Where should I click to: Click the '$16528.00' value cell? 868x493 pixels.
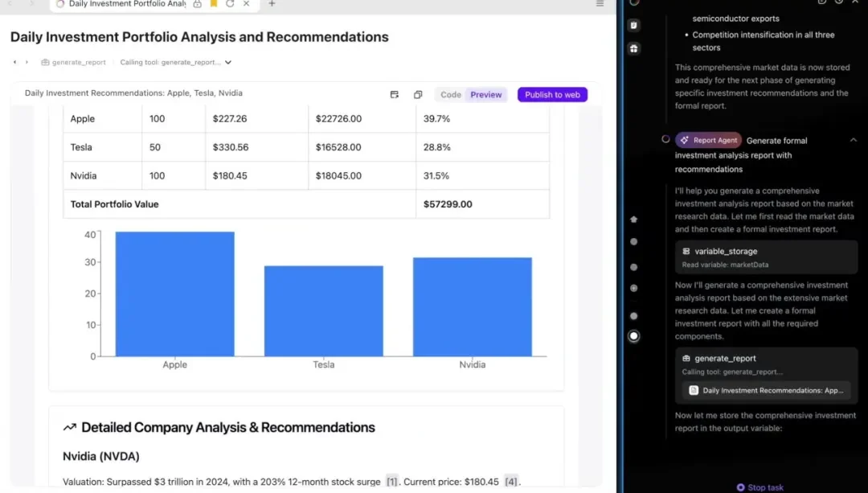tap(338, 147)
